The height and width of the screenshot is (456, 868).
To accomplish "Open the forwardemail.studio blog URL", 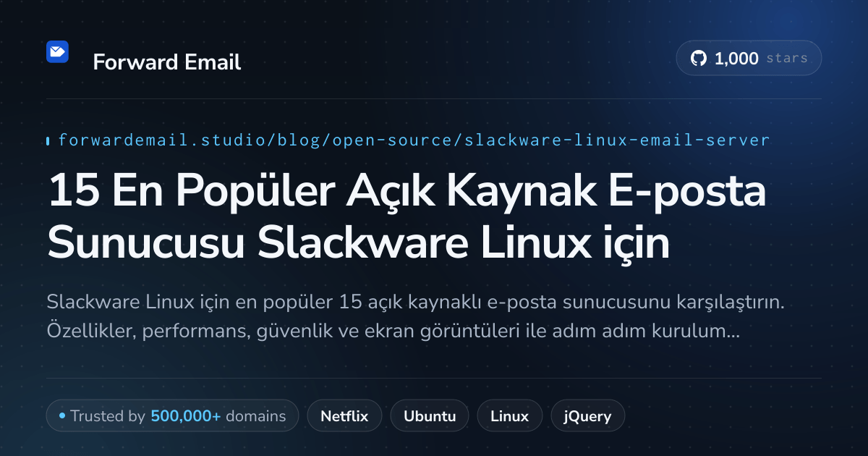I will [x=414, y=140].
